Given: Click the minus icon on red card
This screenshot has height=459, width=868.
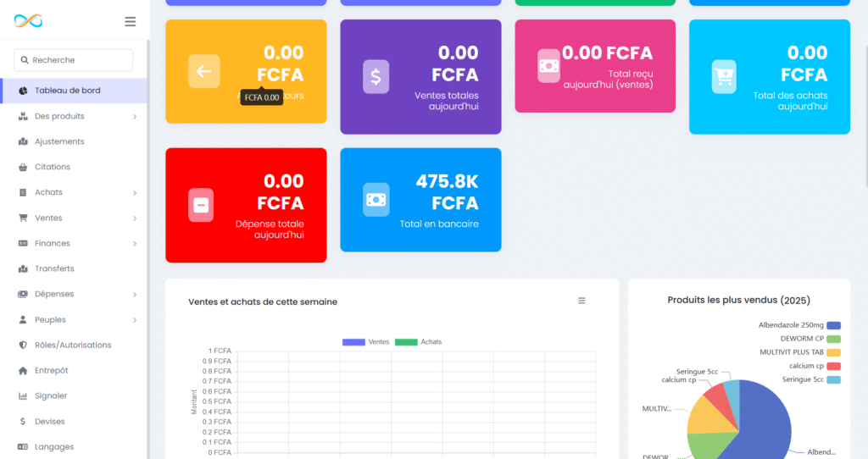Looking at the screenshot, I should click(201, 205).
